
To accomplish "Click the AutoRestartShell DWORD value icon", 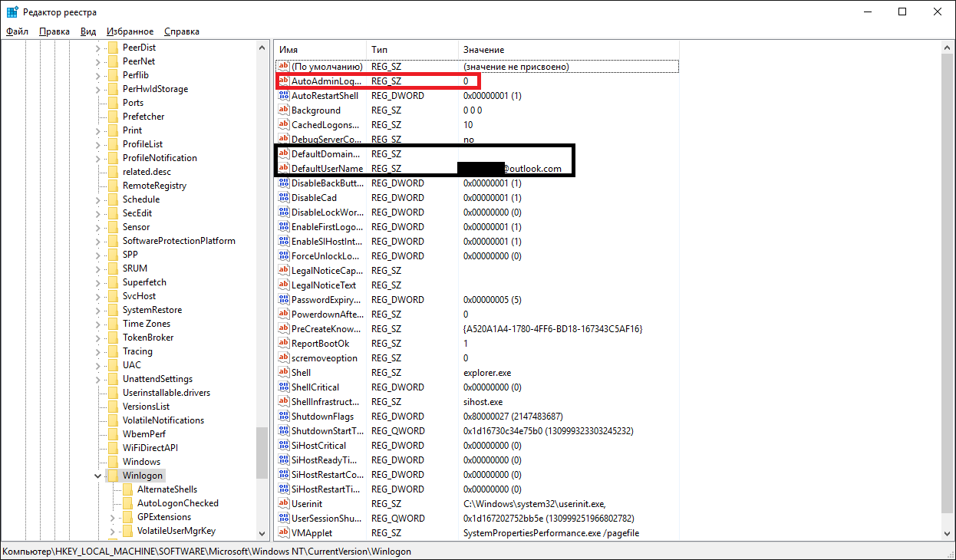I will (x=284, y=96).
